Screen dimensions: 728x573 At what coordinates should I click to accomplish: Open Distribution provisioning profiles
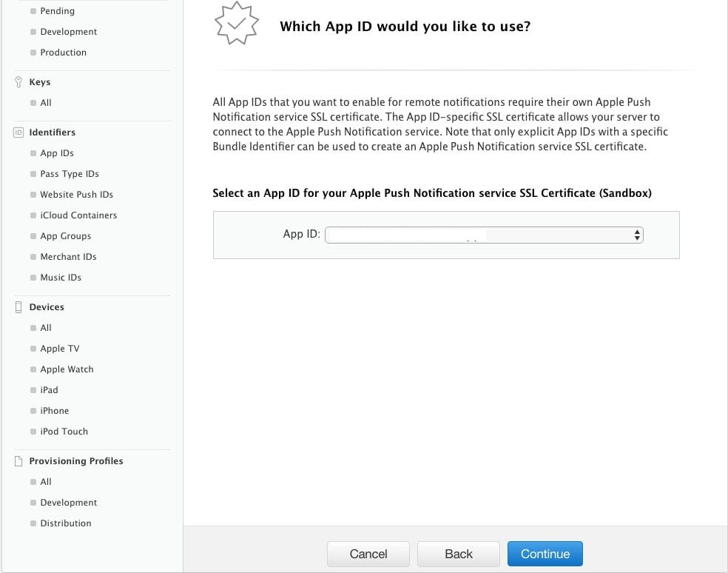click(x=65, y=523)
